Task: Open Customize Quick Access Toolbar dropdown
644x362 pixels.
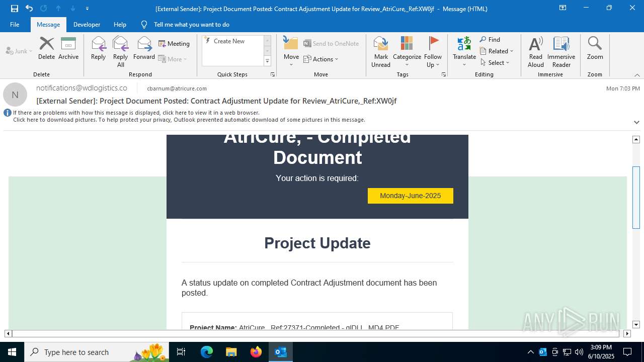Action: (87, 9)
